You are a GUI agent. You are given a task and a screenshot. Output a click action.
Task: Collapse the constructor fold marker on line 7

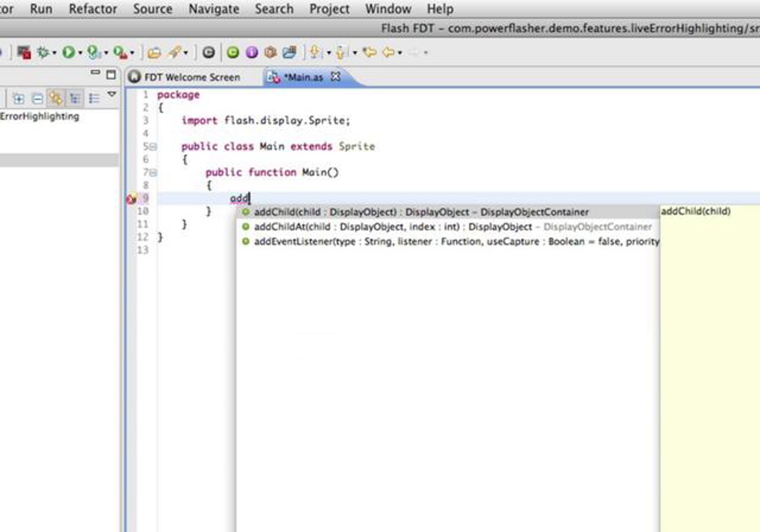(x=154, y=173)
